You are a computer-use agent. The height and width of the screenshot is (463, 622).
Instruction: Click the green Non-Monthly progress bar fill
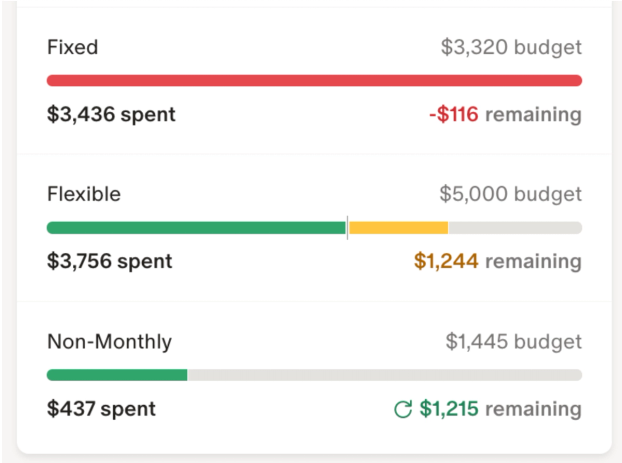click(x=116, y=375)
